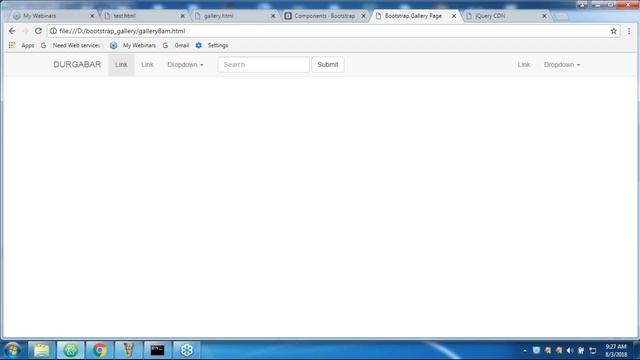
Task: Close the Bootstrap Gallery Page tab
Action: [453, 16]
